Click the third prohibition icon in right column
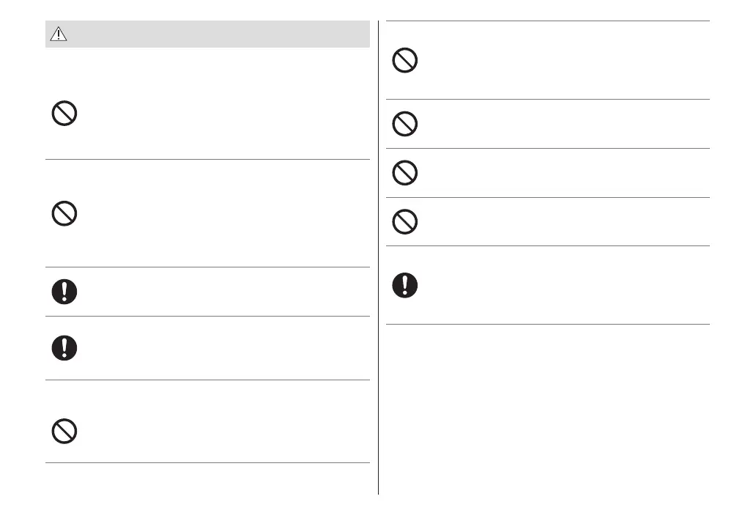The width and height of the screenshot is (756, 532). [x=405, y=173]
